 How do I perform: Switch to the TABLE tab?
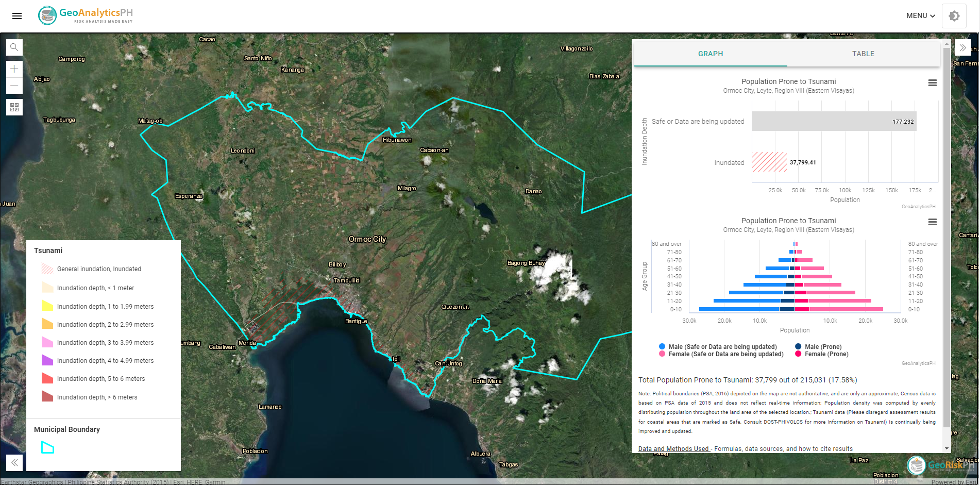tap(863, 54)
